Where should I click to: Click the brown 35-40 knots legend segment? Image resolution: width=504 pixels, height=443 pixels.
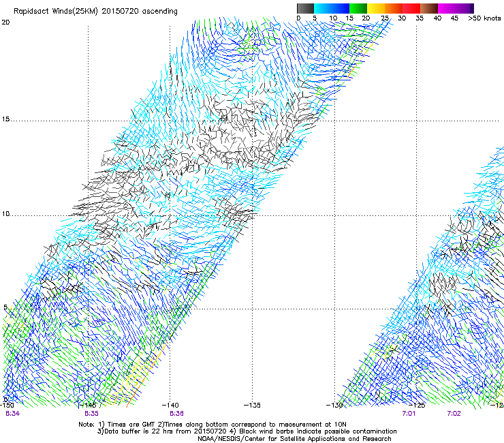click(x=429, y=8)
